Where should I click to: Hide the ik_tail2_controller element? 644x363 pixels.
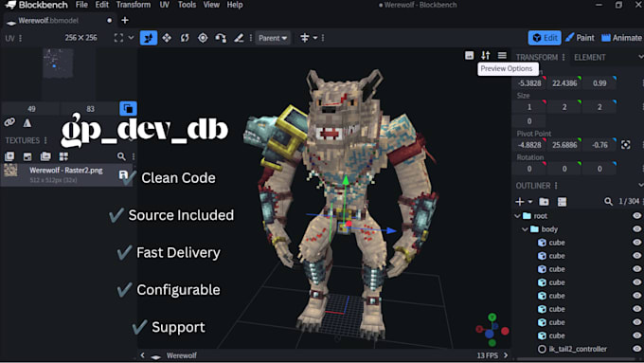[x=637, y=349]
